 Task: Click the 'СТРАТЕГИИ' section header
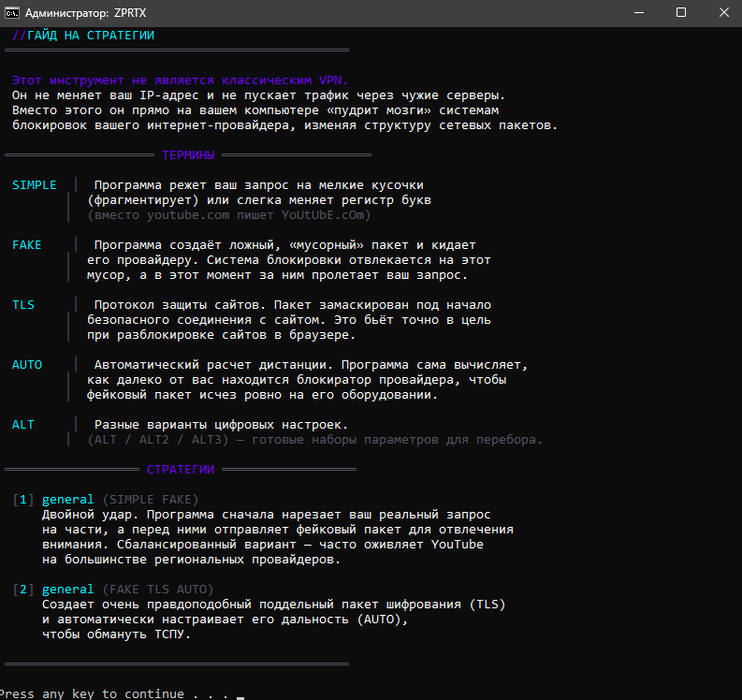181,470
